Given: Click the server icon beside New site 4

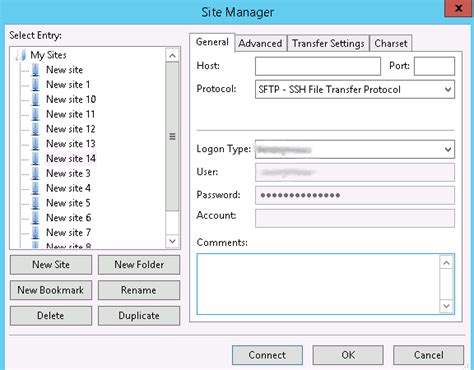Looking at the screenshot, I should point(35,188).
